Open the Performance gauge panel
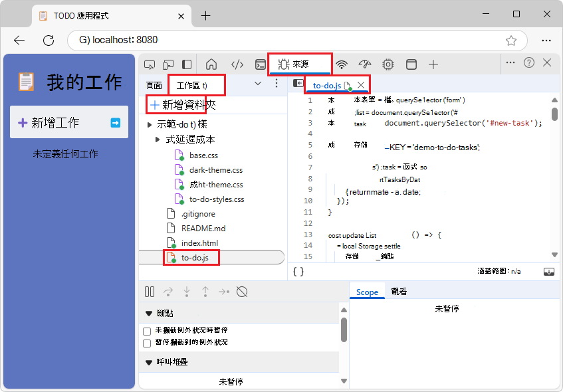Image resolution: width=563 pixels, height=392 pixels. point(364,64)
